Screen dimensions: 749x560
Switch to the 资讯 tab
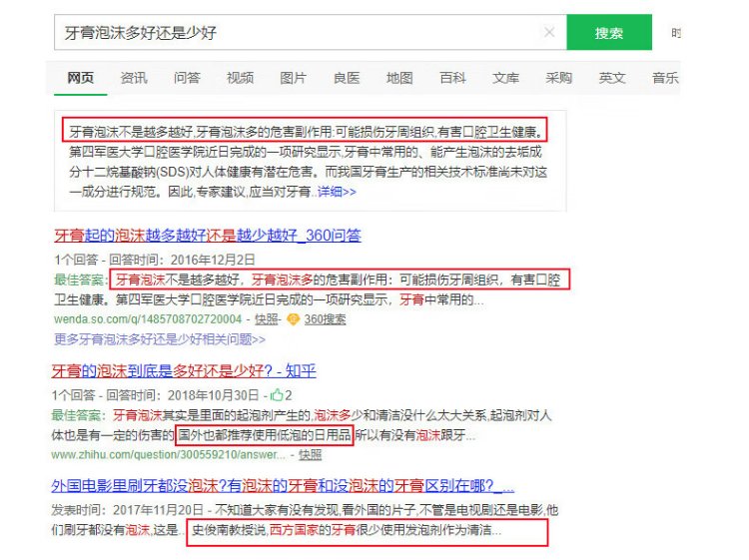[x=134, y=79]
